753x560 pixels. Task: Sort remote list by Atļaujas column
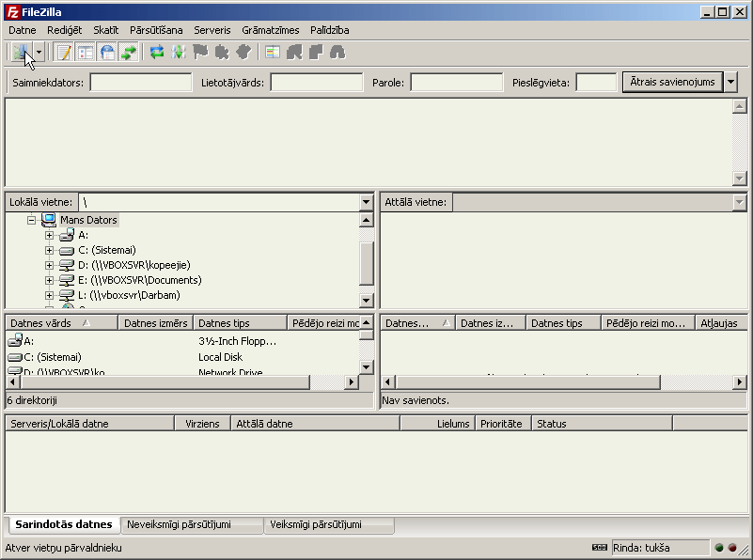click(721, 323)
